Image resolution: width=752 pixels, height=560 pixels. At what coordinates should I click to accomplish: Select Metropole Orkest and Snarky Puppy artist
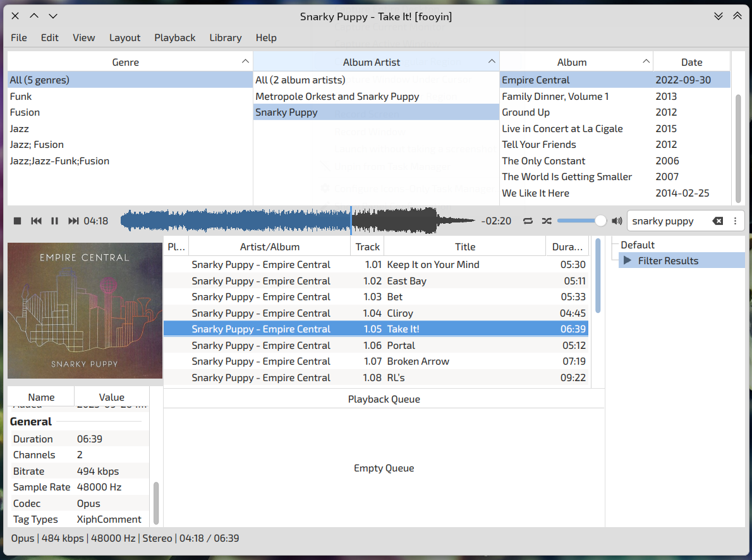click(376, 96)
